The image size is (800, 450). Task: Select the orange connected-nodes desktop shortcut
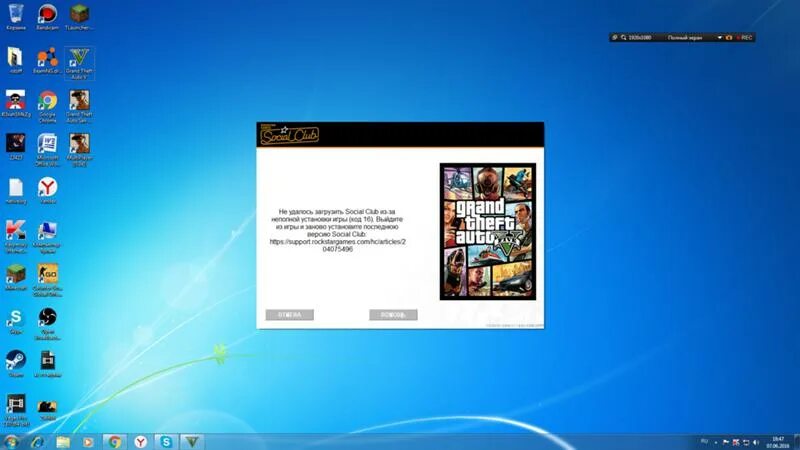47,60
